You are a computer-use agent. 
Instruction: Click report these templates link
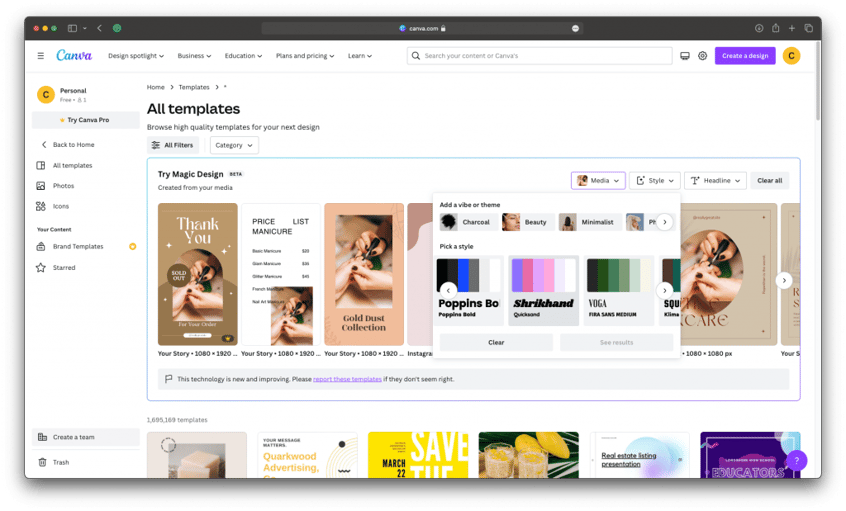[347, 379]
